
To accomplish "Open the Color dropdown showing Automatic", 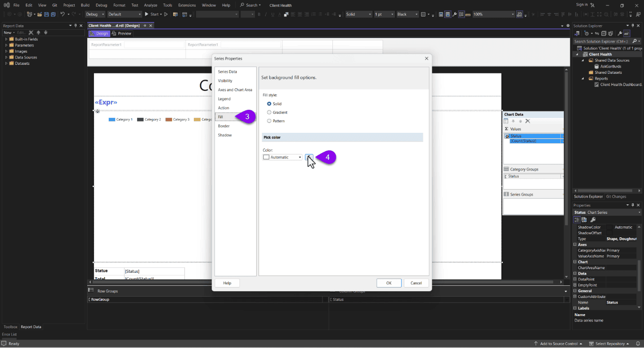I will tap(282, 157).
